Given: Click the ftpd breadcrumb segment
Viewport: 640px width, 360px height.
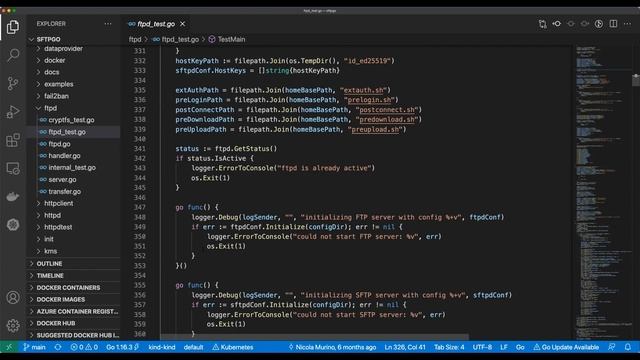Looking at the screenshot, I should point(135,40).
